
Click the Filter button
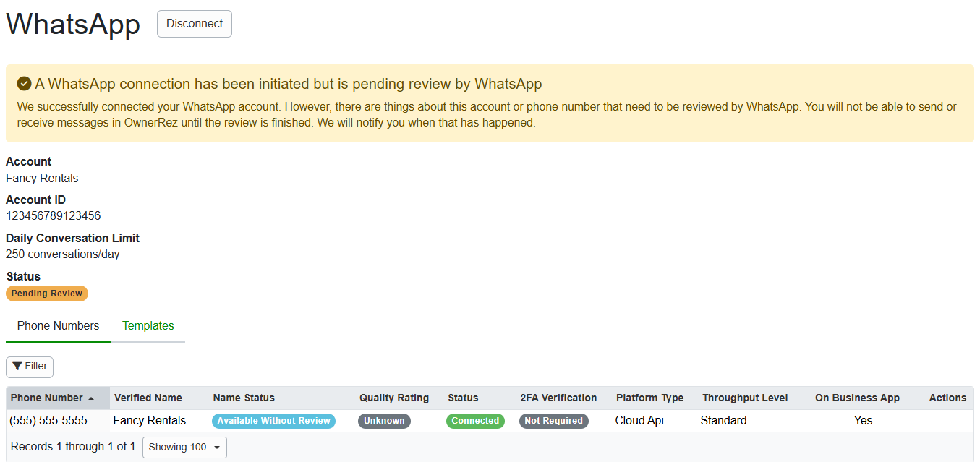click(29, 367)
